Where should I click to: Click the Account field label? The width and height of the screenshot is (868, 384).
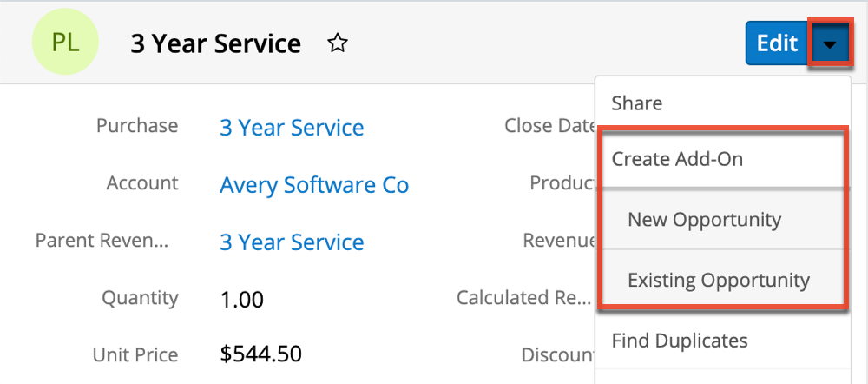(x=142, y=183)
